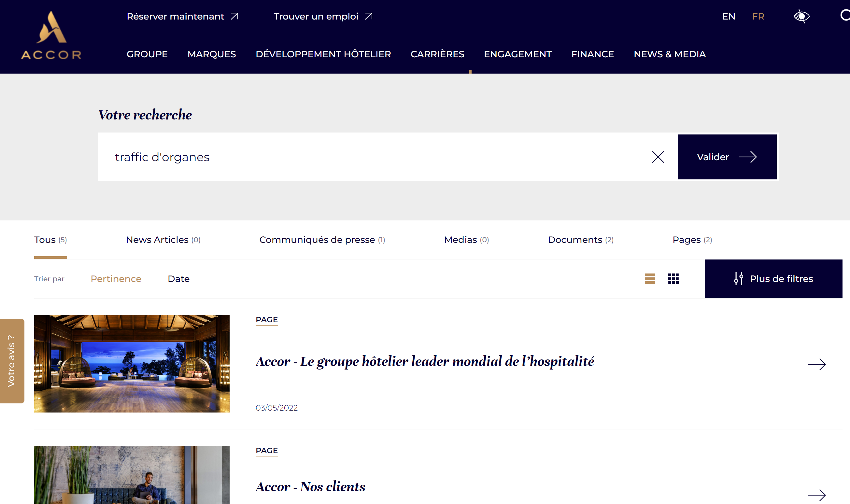Image resolution: width=850 pixels, height=504 pixels.
Task: Open the ENGAGEMENT menu
Action: [x=518, y=54]
